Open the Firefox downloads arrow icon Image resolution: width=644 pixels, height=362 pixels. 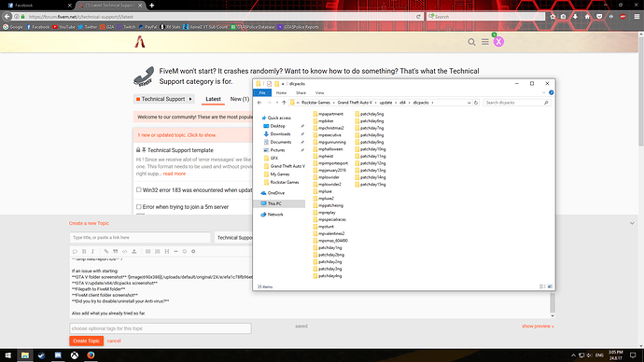[575, 17]
